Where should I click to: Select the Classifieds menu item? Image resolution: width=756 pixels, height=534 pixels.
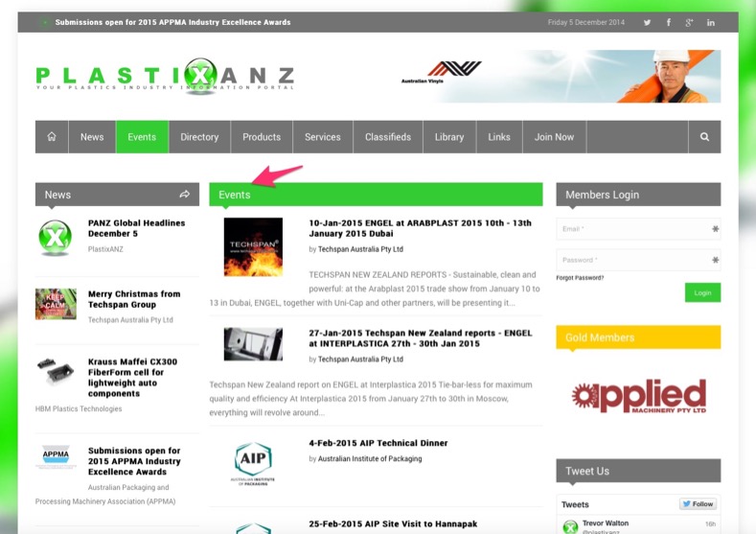click(x=388, y=137)
